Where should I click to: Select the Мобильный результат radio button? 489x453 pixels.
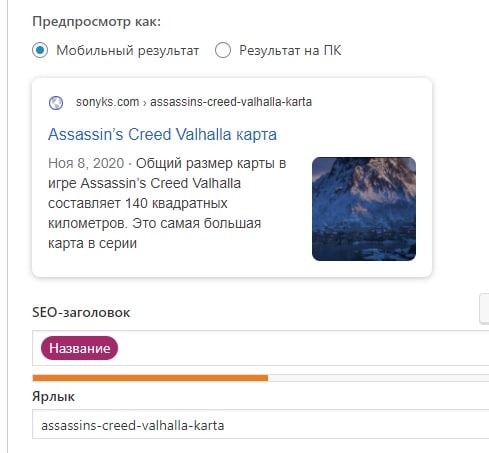click(40, 50)
